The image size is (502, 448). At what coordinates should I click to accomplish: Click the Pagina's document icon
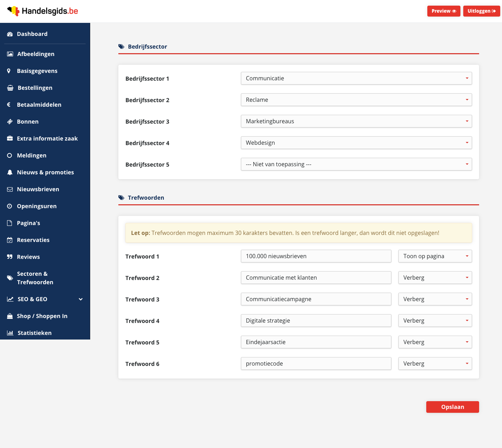pos(10,223)
